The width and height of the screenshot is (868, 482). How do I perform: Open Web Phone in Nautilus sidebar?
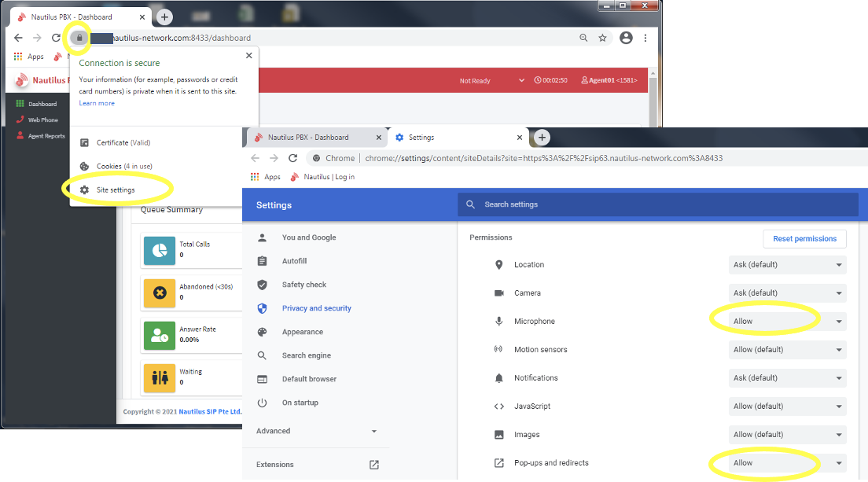pyautogui.click(x=36, y=120)
